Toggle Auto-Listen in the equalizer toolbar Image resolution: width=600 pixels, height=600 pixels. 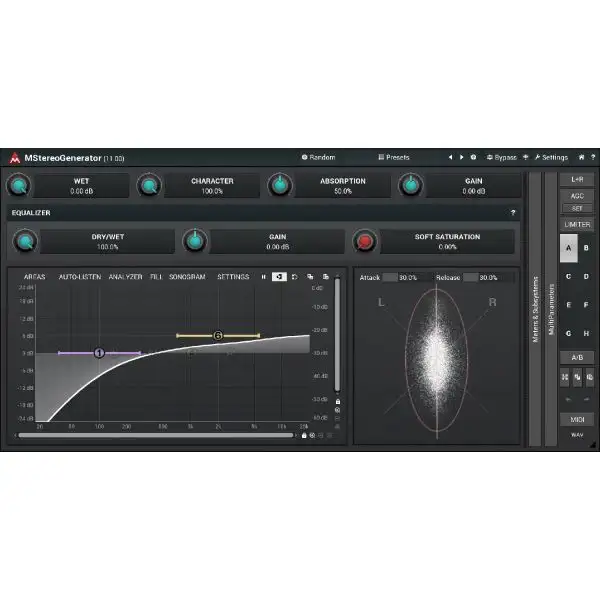[79, 276]
